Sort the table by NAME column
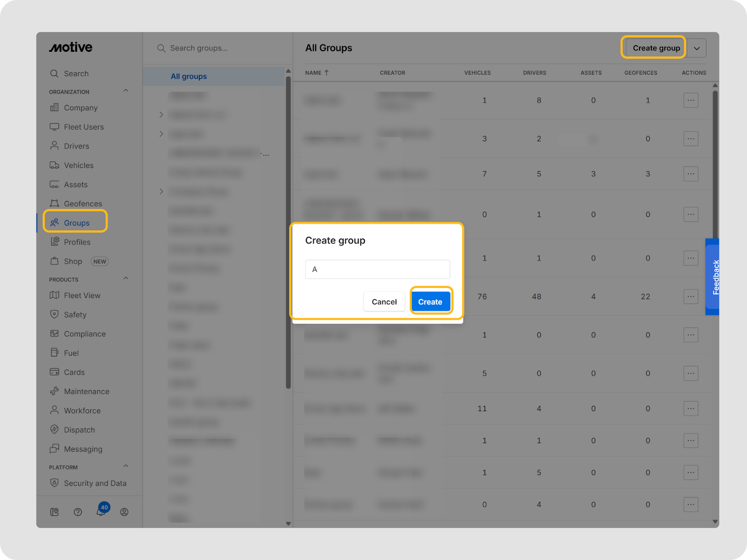Viewport: 747px width, 560px height. click(317, 73)
